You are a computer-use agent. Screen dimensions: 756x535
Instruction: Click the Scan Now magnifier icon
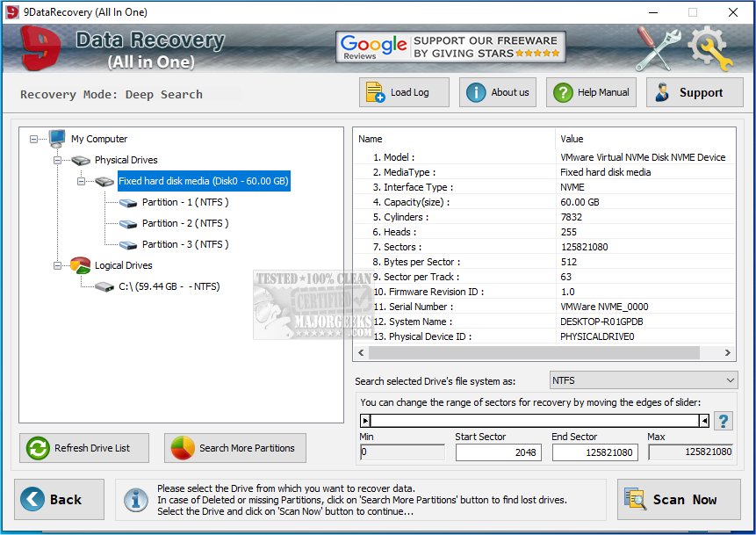[x=635, y=499]
